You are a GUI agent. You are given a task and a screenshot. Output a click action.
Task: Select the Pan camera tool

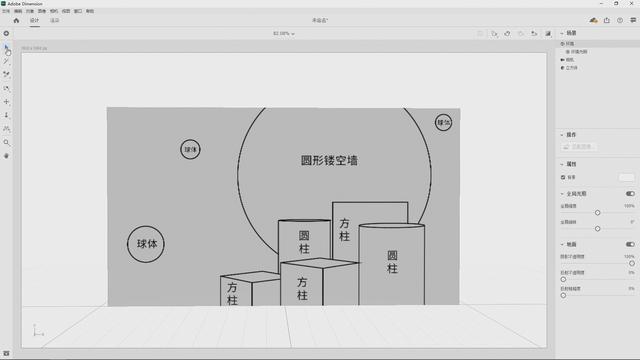6,102
